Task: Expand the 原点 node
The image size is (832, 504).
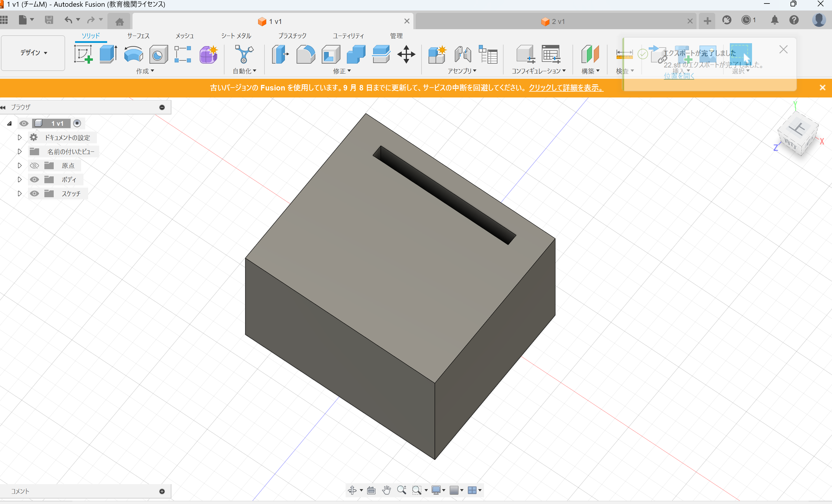Action: 20,165
